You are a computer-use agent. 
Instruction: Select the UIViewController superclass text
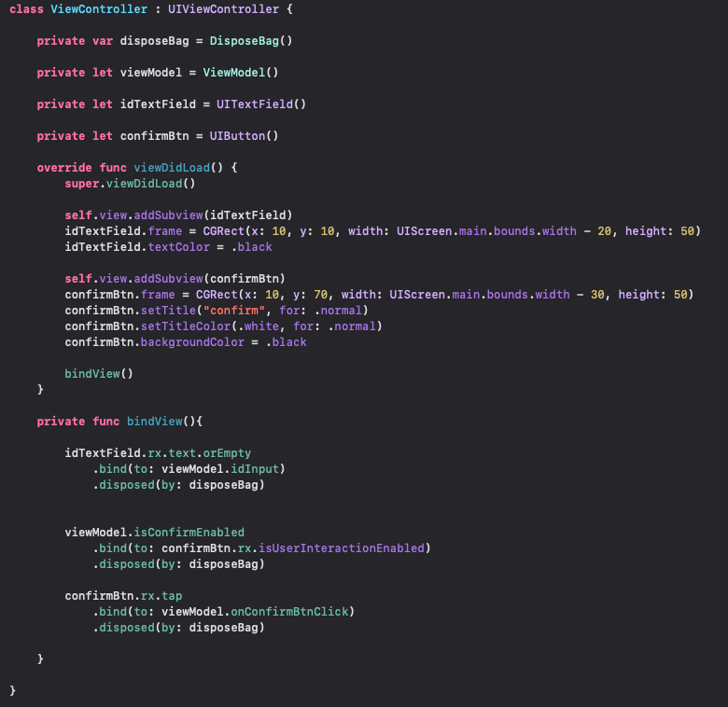tap(223, 9)
